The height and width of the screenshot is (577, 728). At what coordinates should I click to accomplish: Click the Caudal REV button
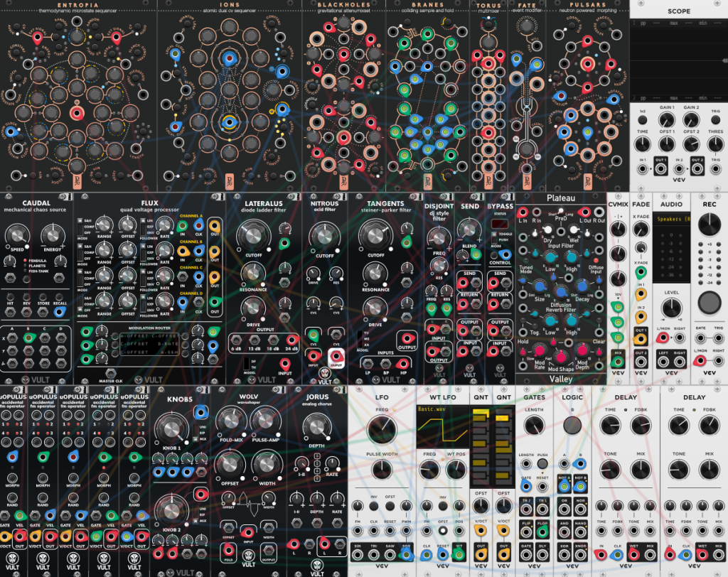tap(26, 297)
